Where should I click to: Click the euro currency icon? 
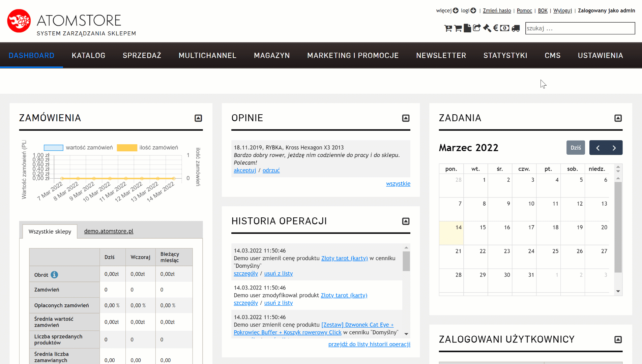pyautogui.click(x=495, y=28)
